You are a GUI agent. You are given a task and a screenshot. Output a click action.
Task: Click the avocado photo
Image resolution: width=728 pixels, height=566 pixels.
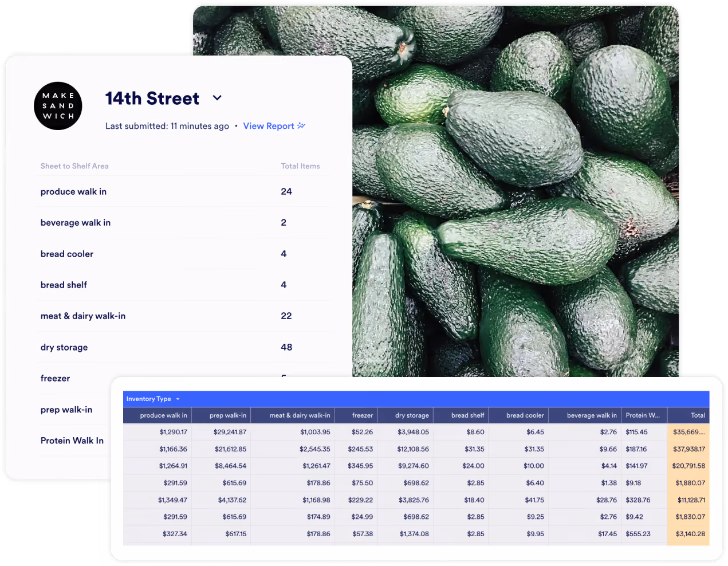pos(515,191)
